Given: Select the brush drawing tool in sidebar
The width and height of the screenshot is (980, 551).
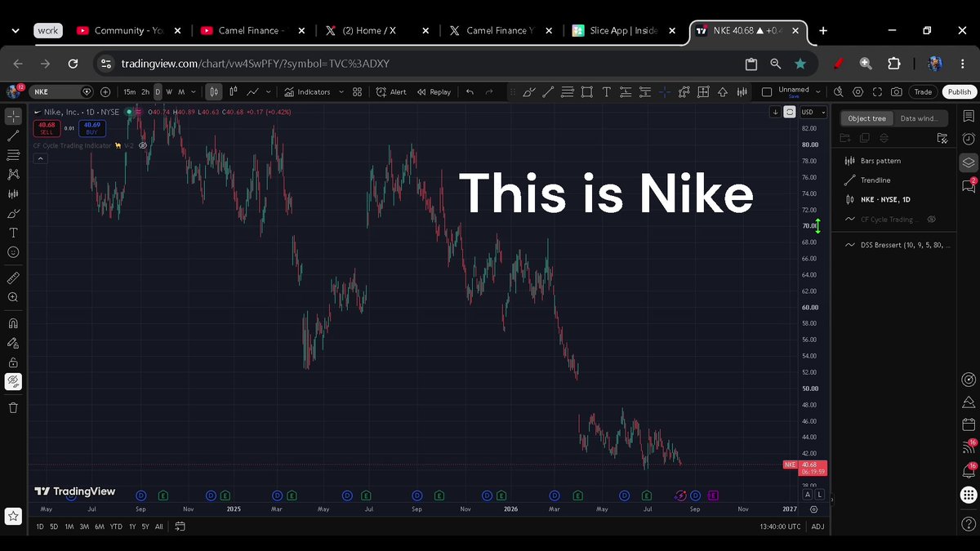Looking at the screenshot, I should pos(13,214).
